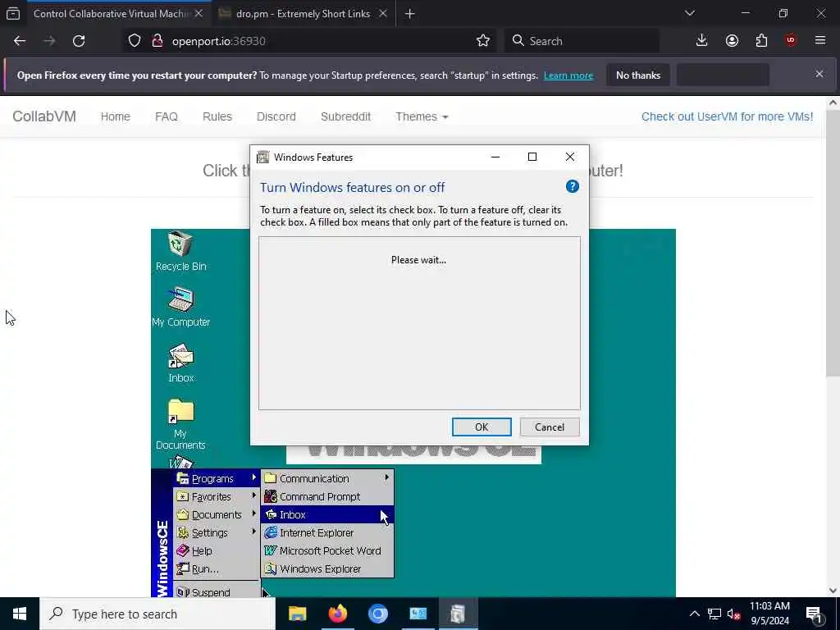The height and width of the screenshot is (630, 840).
Task: Open the notification center icon
Action: 814,614
